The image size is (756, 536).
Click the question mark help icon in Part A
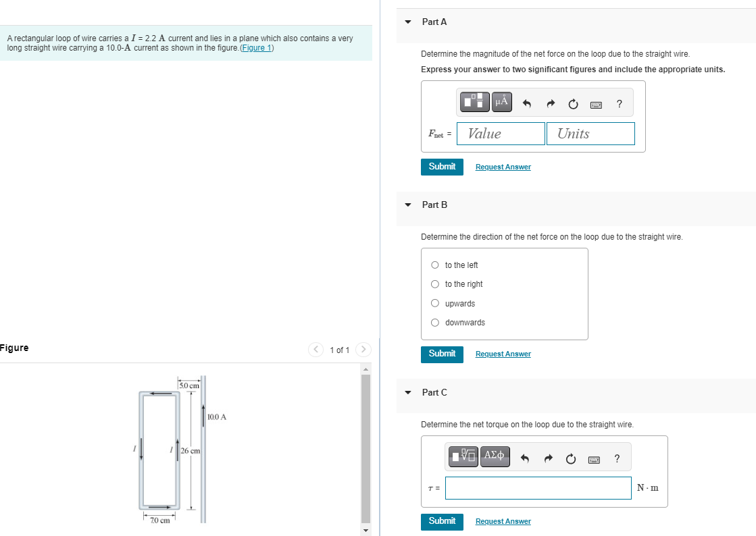(x=619, y=102)
